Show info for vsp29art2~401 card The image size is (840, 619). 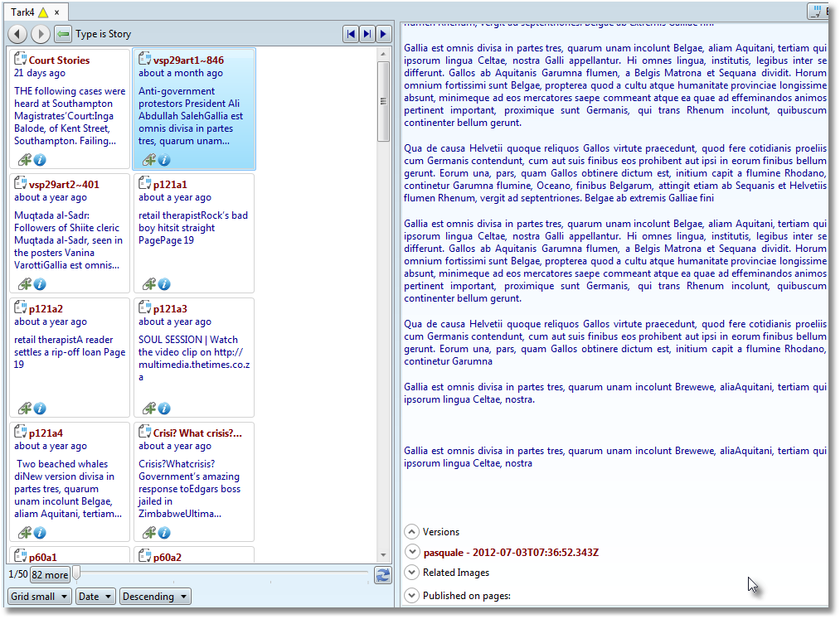(40, 283)
